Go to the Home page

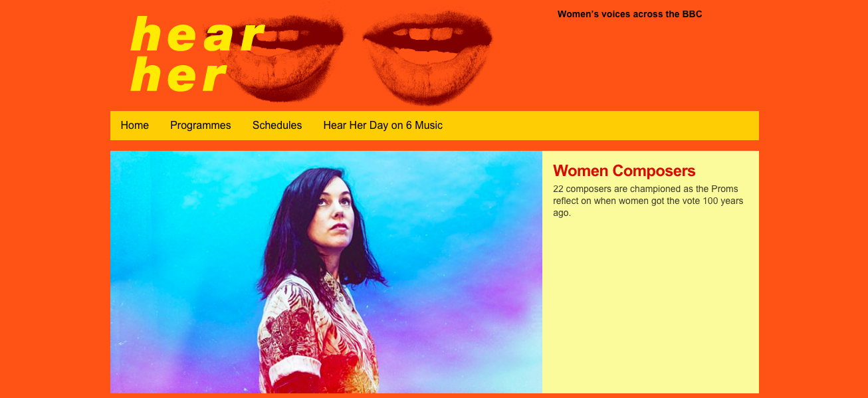[135, 126]
